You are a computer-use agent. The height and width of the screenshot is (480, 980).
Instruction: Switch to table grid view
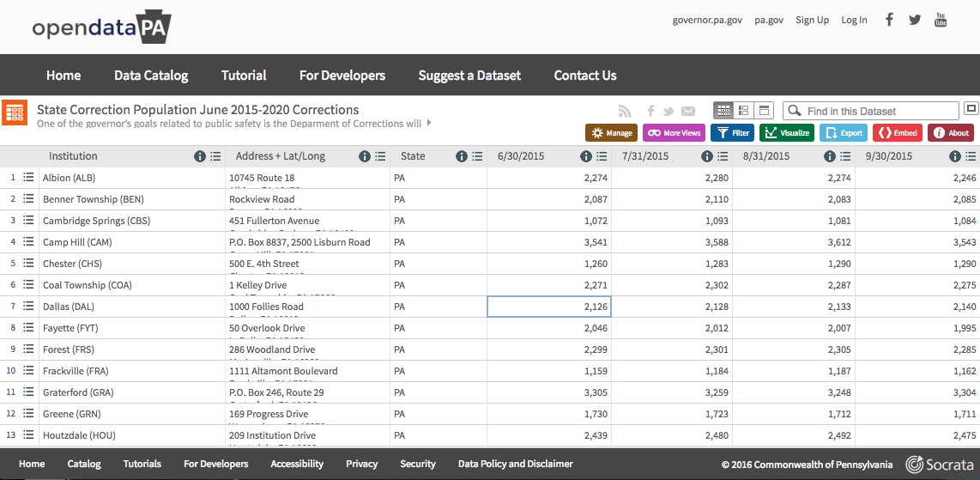pyautogui.click(x=723, y=111)
